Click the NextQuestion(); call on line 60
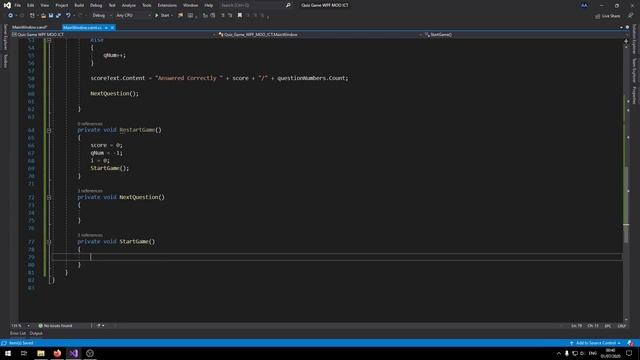 114,93
